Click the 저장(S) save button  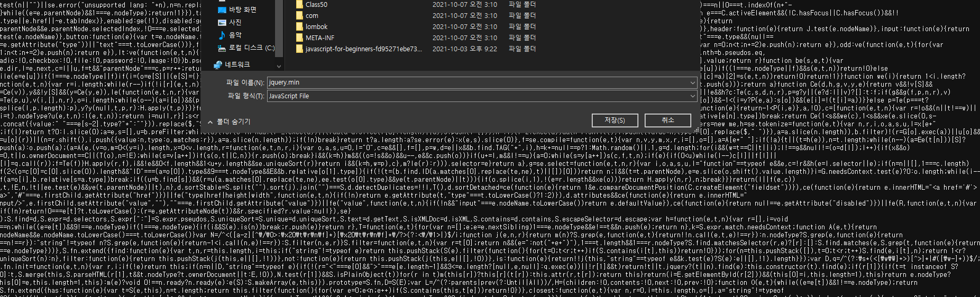point(615,120)
